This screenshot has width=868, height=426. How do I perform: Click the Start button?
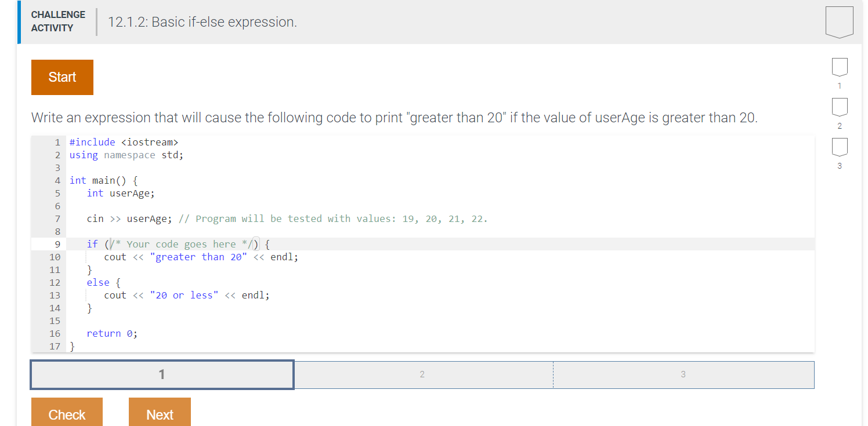[x=62, y=77]
